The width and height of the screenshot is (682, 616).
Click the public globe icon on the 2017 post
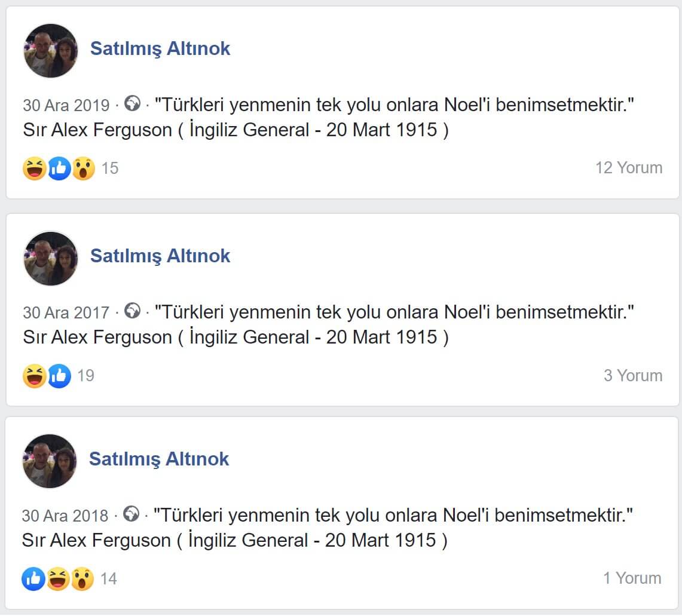coord(132,311)
